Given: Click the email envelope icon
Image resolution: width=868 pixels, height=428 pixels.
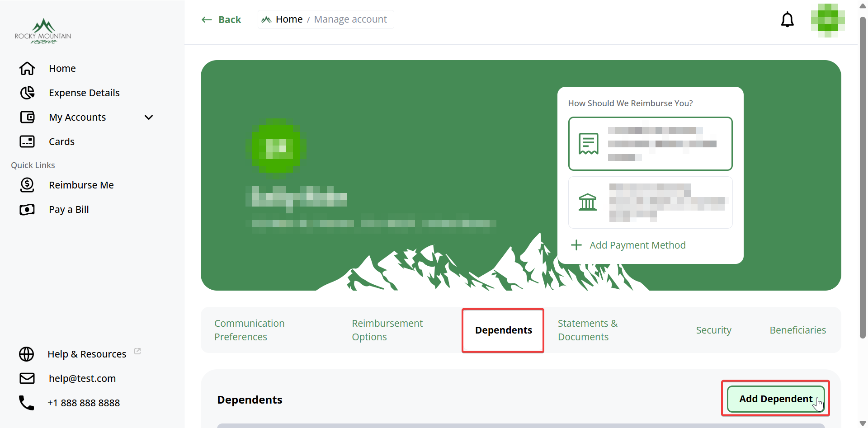Looking at the screenshot, I should tap(27, 378).
